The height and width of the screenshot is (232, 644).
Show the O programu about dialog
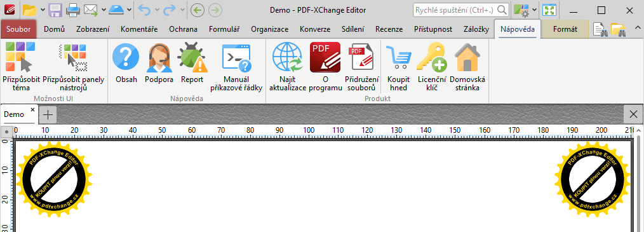(x=325, y=67)
